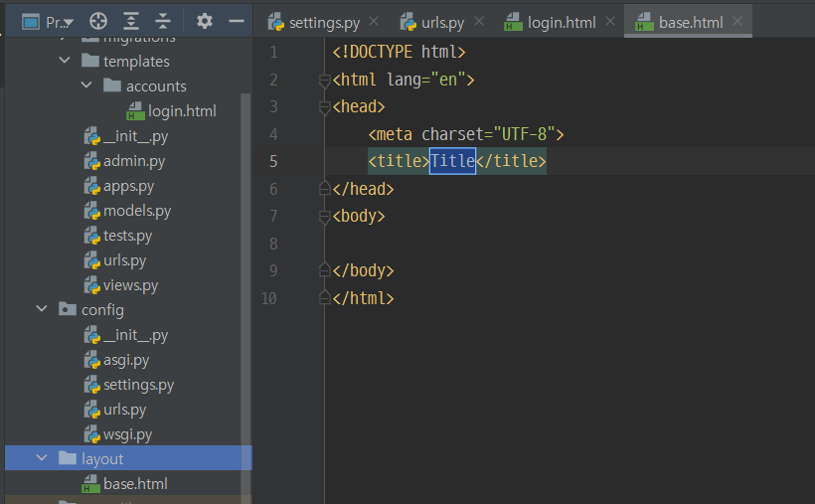Click the Expand All icon in project toolbar

130,21
